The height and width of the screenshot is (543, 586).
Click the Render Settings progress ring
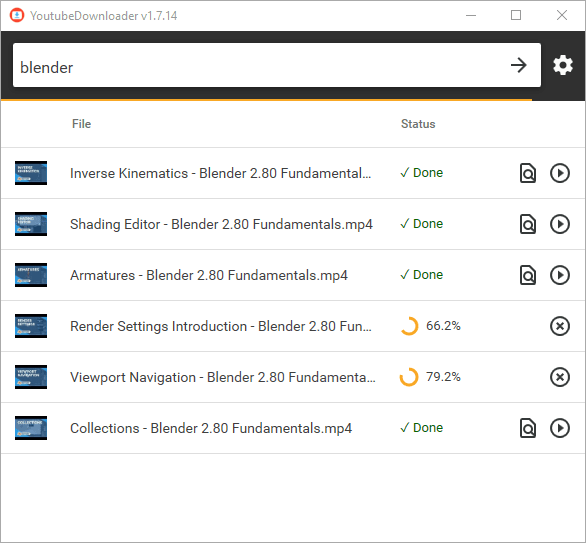point(409,326)
